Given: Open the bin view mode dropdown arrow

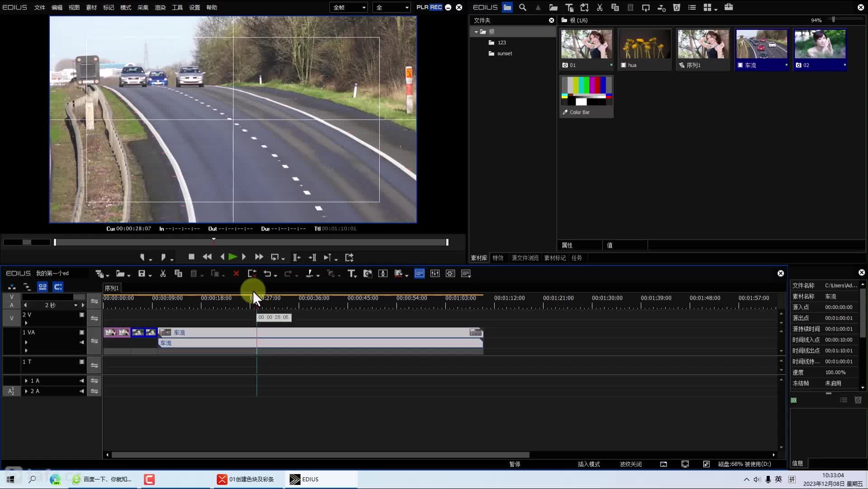Looking at the screenshot, I should 716,9.
